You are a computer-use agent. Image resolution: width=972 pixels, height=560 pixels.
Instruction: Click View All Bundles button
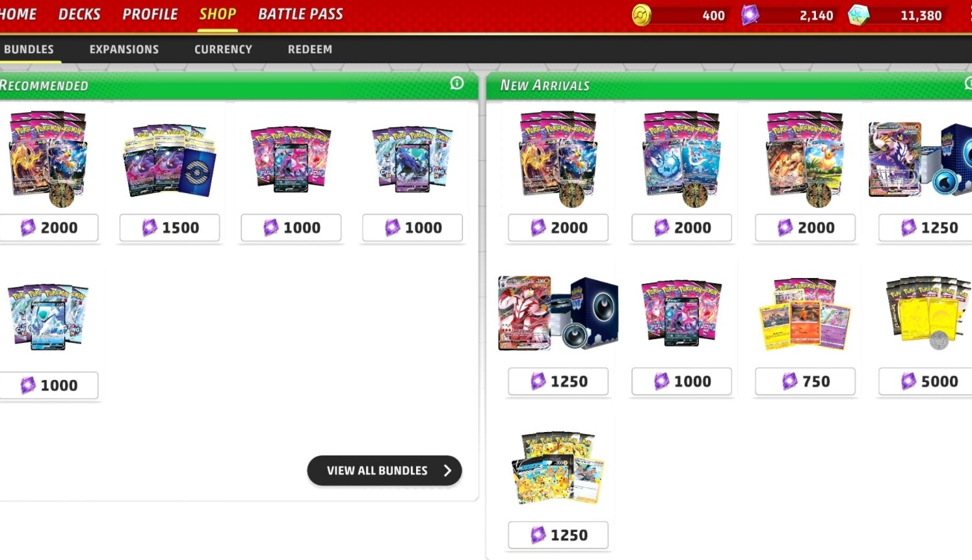point(384,470)
